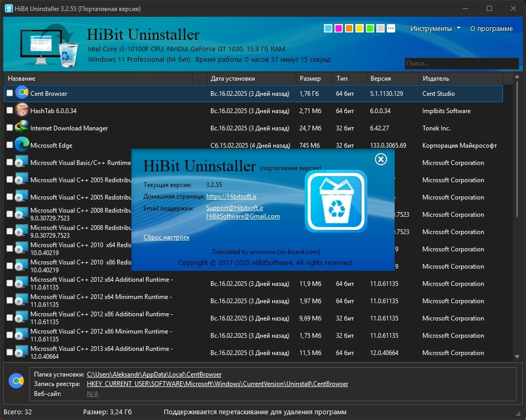Screen dimensions: 526x420
Task: Check the Internet Download Manager checkbox
Action: click(10, 128)
